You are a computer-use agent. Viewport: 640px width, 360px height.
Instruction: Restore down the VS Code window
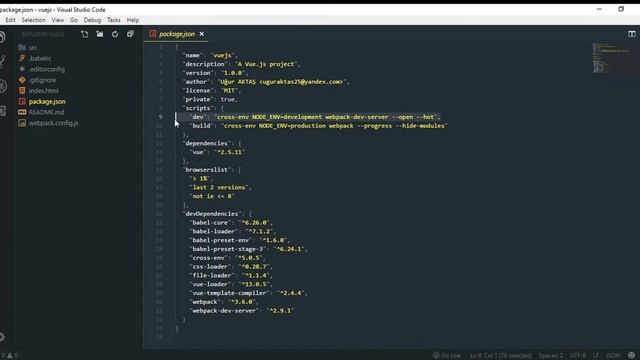(621, 9)
